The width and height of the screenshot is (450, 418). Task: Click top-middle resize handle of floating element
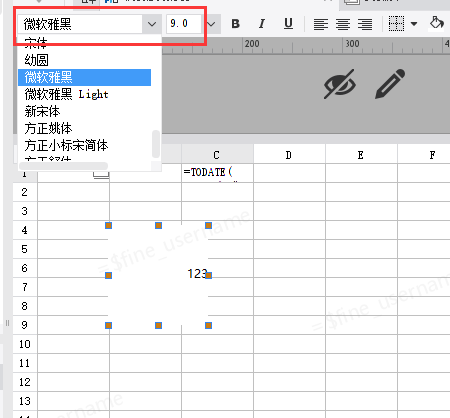[x=158, y=226]
